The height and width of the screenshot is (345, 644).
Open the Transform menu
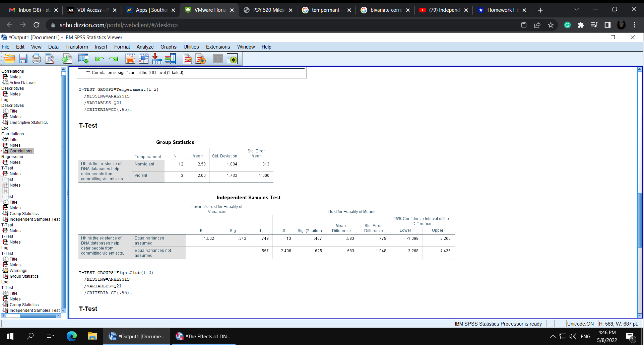click(77, 47)
